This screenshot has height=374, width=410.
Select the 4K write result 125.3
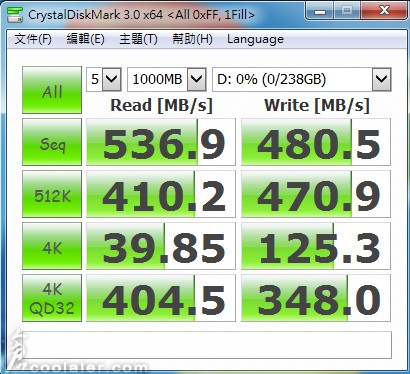point(316,246)
